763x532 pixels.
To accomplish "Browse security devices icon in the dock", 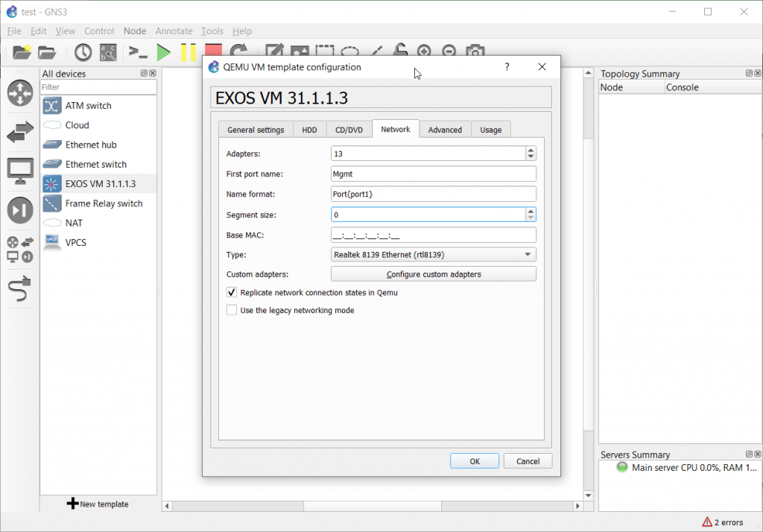I will (20, 210).
